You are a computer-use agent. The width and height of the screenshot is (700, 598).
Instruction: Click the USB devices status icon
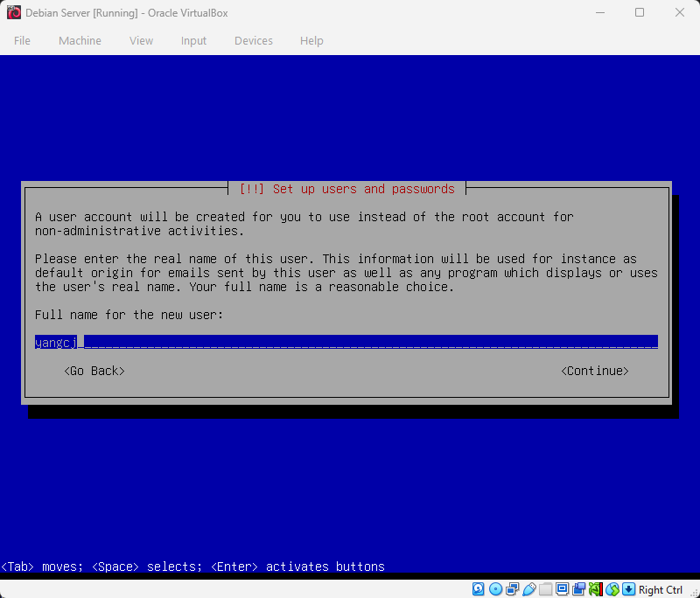pos(528,588)
